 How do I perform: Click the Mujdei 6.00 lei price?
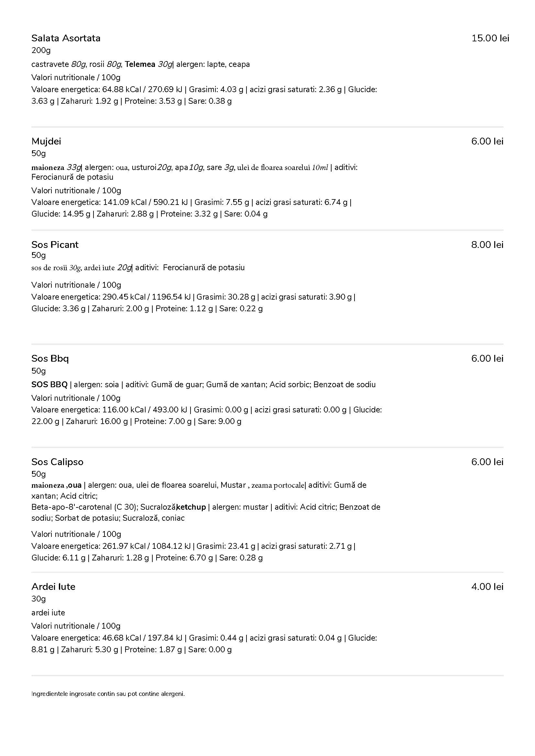coord(487,141)
